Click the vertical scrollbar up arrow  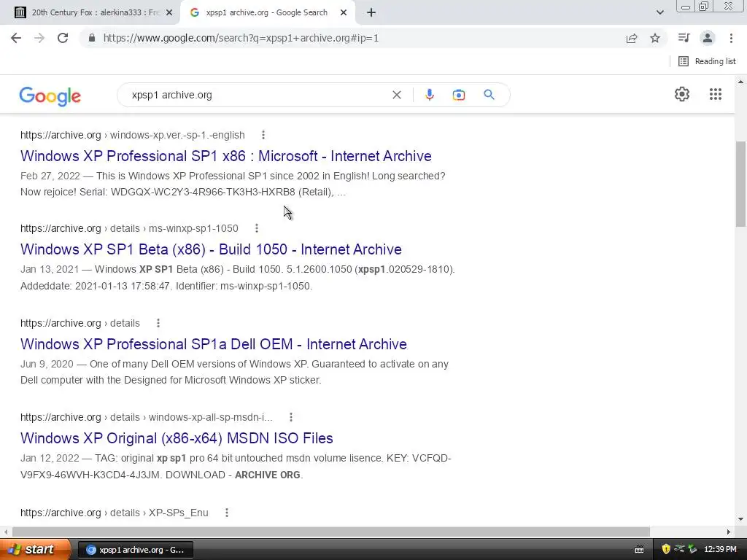pyautogui.click(x=740, y=82)
